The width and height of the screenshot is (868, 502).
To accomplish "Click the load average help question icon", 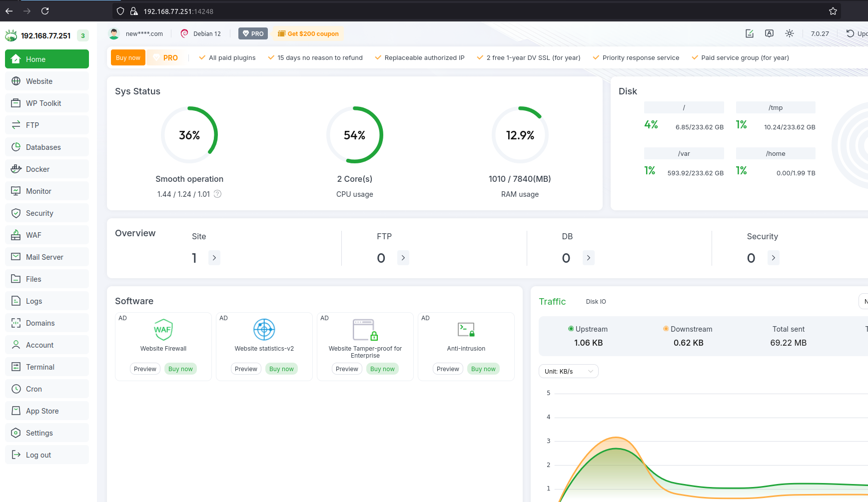I will pyautogui.click(x=218, y=194).
